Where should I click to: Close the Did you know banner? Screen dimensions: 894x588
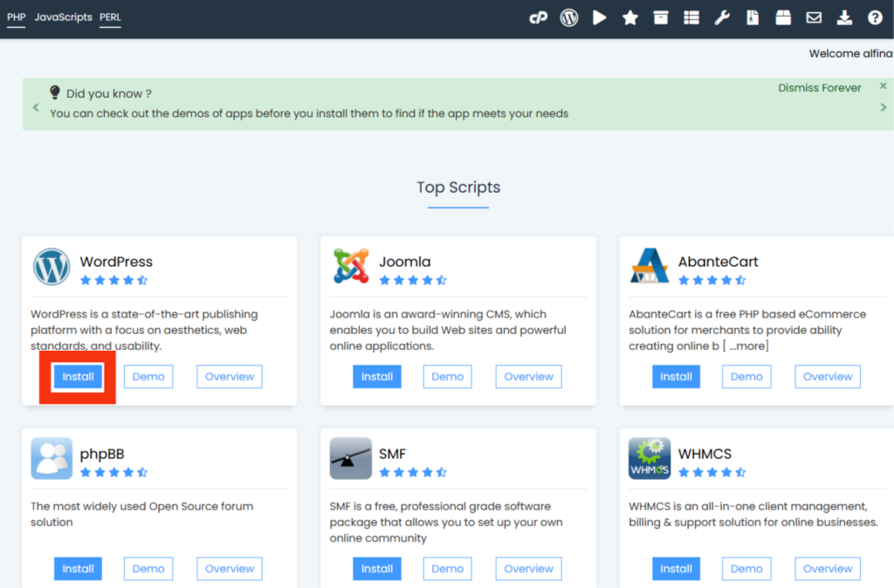coord(883,86)
